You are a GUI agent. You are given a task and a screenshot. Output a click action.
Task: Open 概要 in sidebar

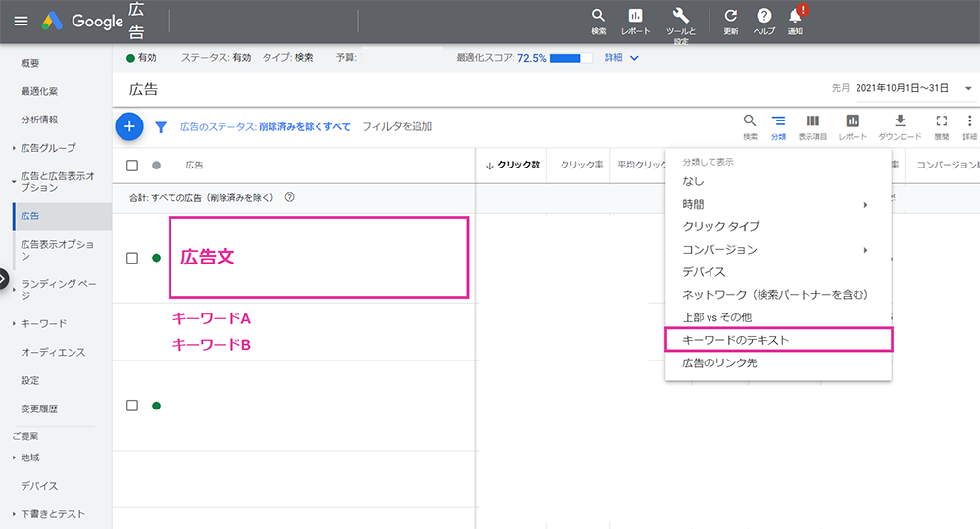point(30,63)
